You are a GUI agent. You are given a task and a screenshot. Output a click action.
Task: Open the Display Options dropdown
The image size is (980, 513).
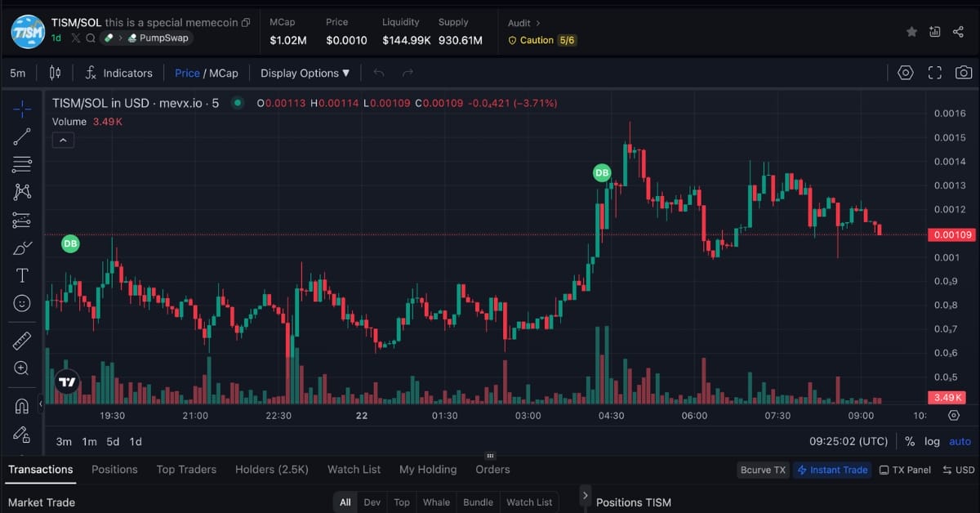[305, 73]
